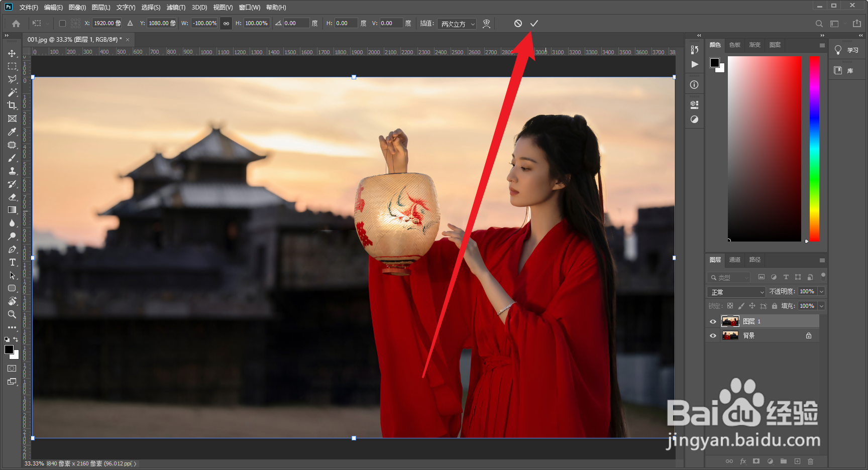Open the Color panel flyout menu
Image resolution: width=868 pixels, height=470 pixels.
[822, 45]
